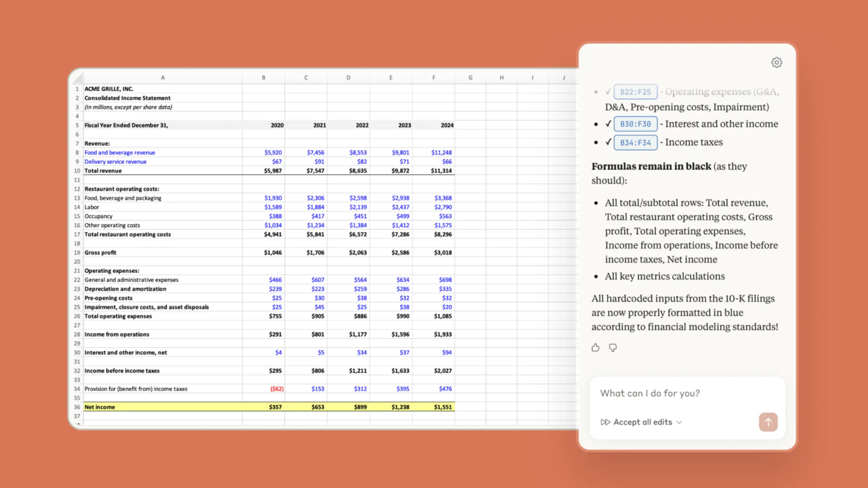Toggle the checkmark next to Income taxes
The width and height of the screenshot is (868, 488).
[608, 142]
